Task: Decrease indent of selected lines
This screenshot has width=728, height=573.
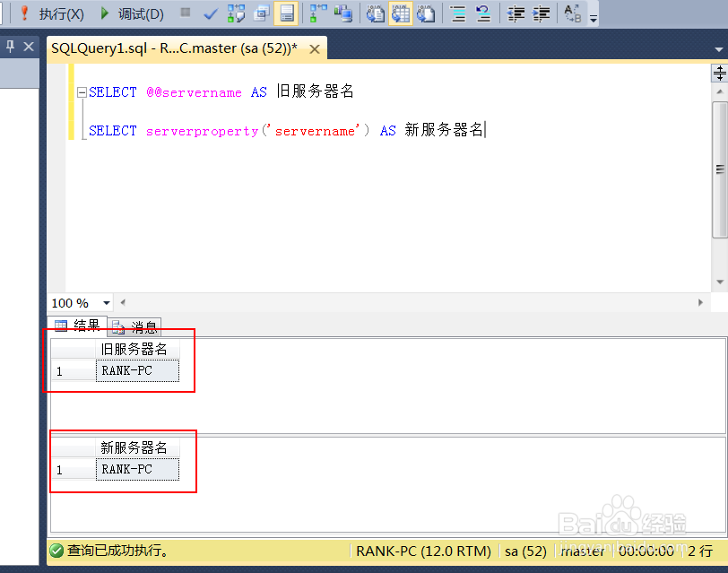Action: [516, 13]
